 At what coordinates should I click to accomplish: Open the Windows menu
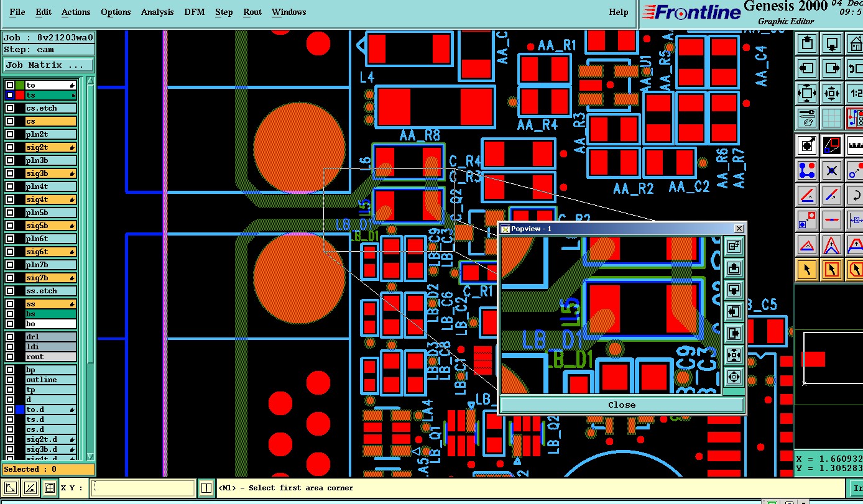[288, 12]
